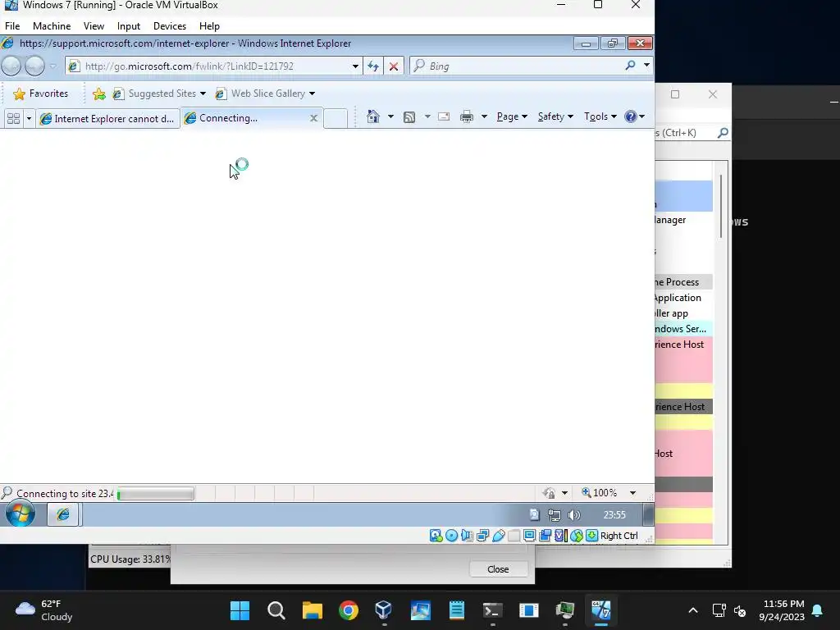
Task: Click the Show desktop button in Windows 7
Action: (649, 515)
